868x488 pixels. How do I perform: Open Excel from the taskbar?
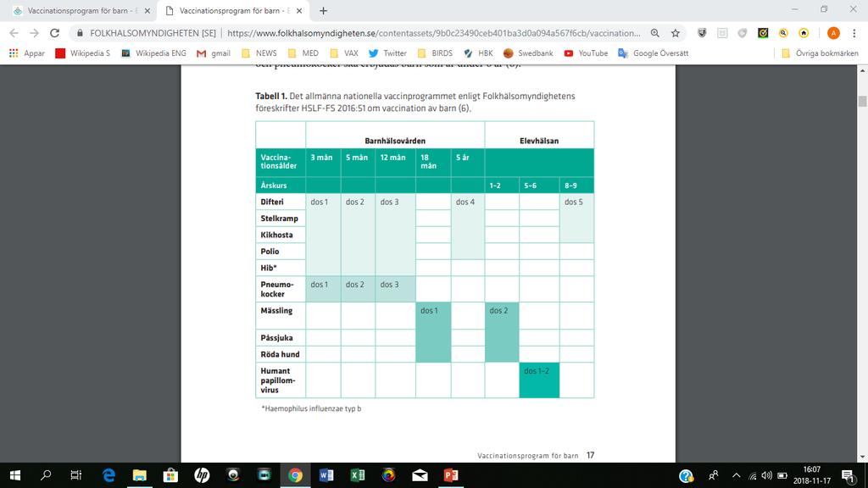tap(358, 475)
